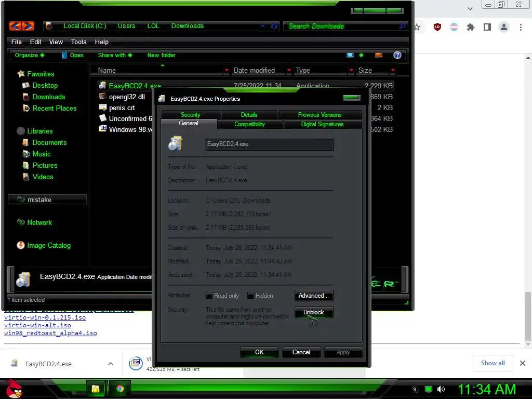Open the File menu
532x399 pixels.
pos(16,42)
